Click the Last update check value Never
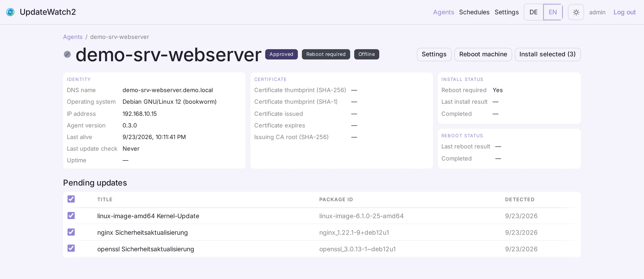This screenshot has height=279, width=644. click(x=131, y=148)
